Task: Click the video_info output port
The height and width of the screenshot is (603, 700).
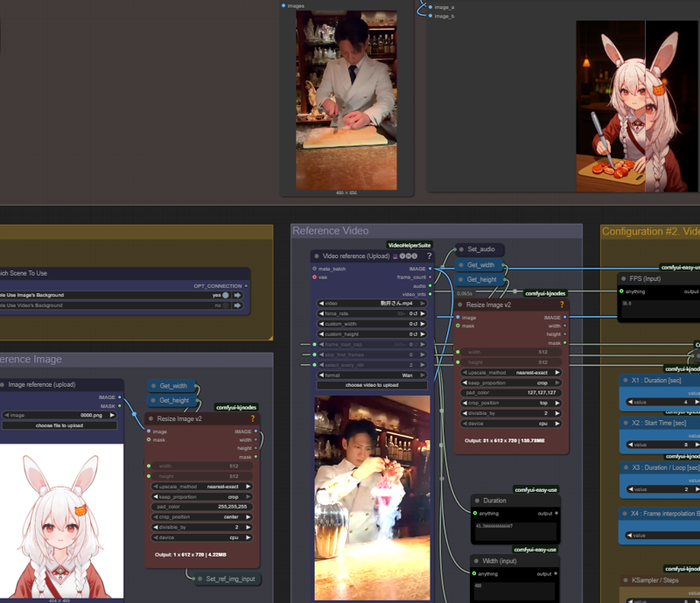Action: [430, 294]
